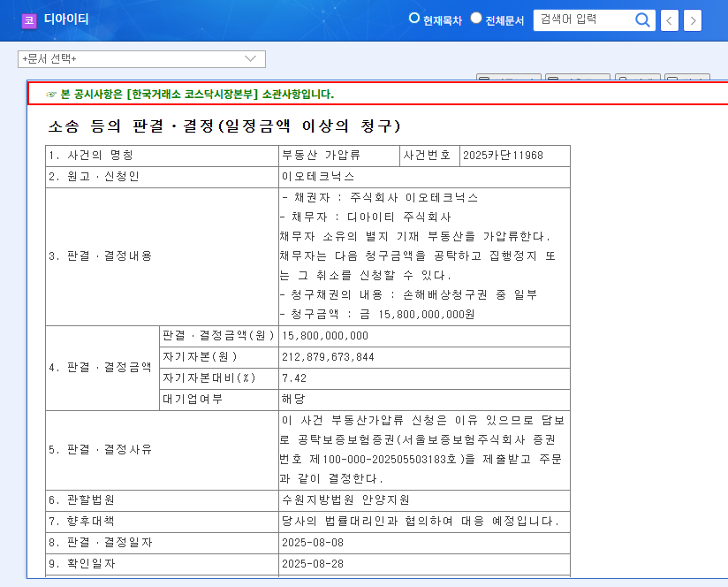Click the 2. 원고・신청인 row label

(x=94, y=177)
